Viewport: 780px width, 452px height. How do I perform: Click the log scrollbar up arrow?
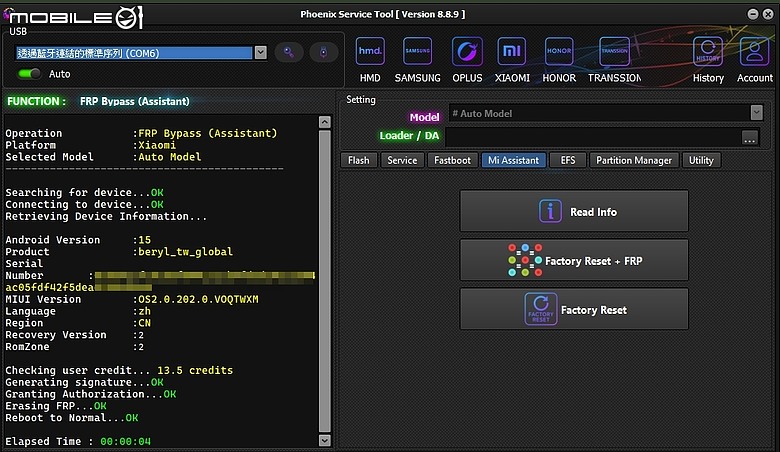coord(324,122)
